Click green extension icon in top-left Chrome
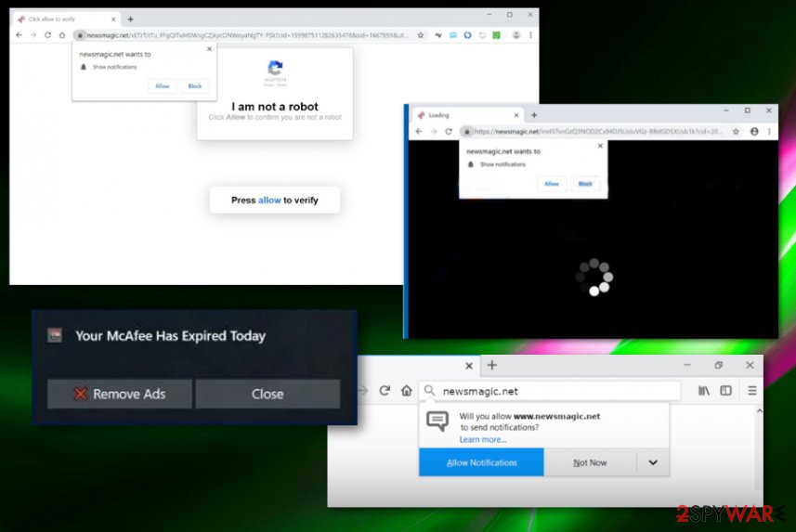 (497, 35)
